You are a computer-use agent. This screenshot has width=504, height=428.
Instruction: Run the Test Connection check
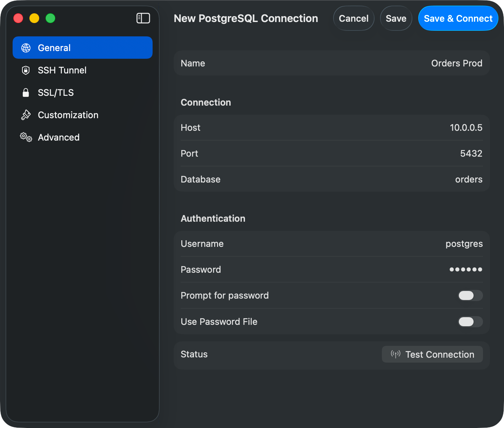coord(432,354)
